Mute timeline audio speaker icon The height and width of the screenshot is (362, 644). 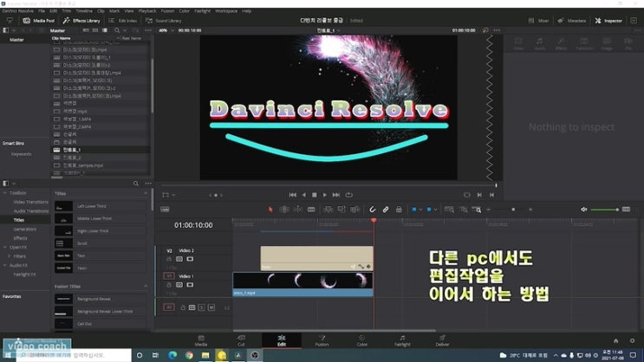coord(583,210)
